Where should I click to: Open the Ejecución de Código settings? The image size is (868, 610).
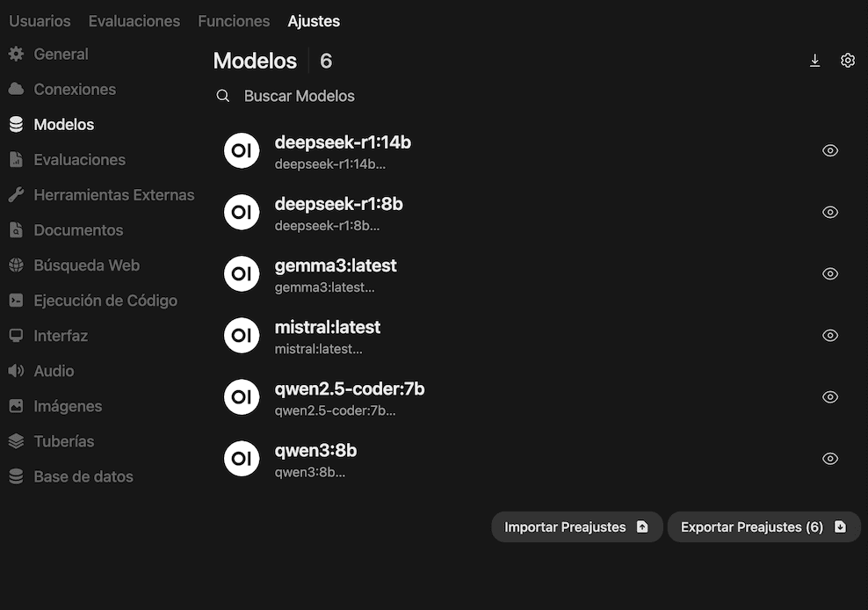[105, 300]
